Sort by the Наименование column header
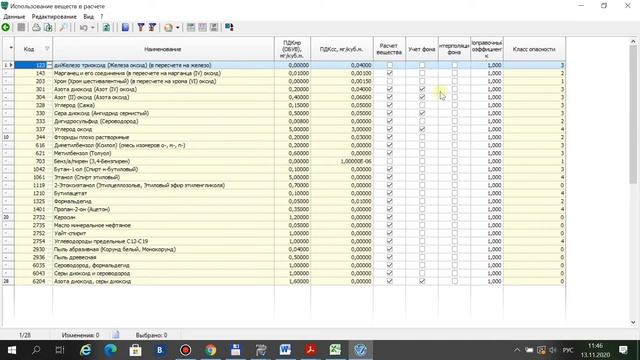 click(163, 49)
